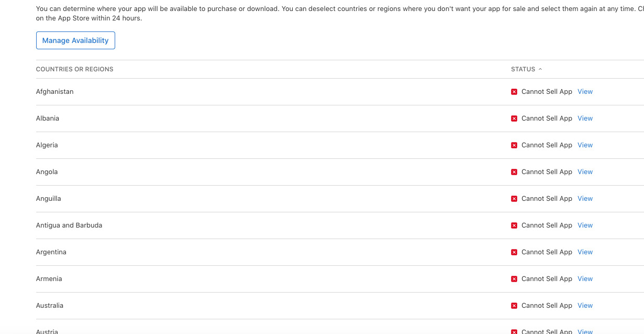Open the View link for Afghanistan
Screen dimensions: 644x334
tap(585, 92)
